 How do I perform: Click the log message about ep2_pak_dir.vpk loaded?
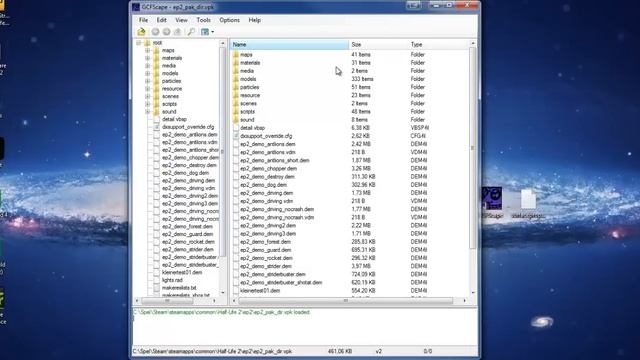coord(221,312)
